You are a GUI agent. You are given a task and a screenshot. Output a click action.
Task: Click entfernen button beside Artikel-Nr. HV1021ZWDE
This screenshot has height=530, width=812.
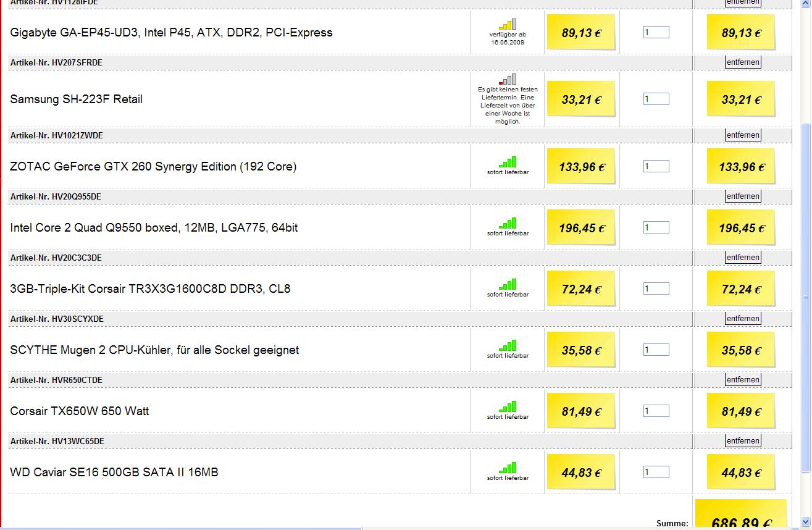click(x=743, y=135)
